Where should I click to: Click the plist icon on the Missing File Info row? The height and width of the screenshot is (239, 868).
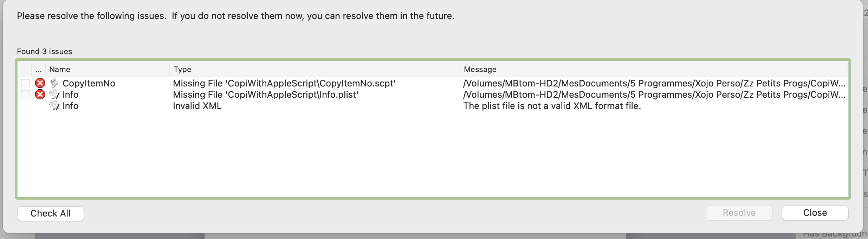(54, 95)
